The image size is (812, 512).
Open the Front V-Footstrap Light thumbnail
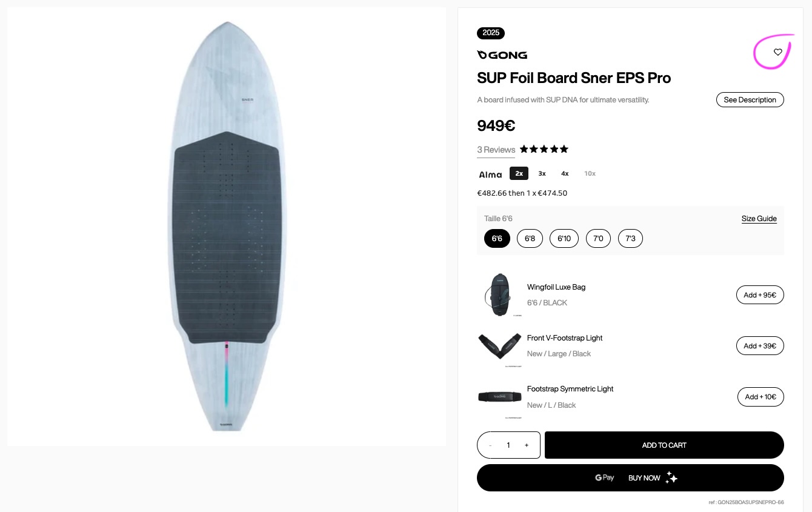click(499, 346)
